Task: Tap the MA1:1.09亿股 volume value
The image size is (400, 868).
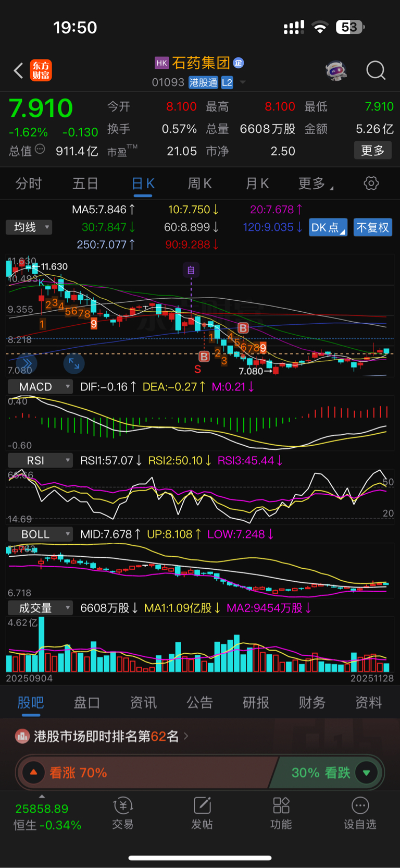Action: 182,608
